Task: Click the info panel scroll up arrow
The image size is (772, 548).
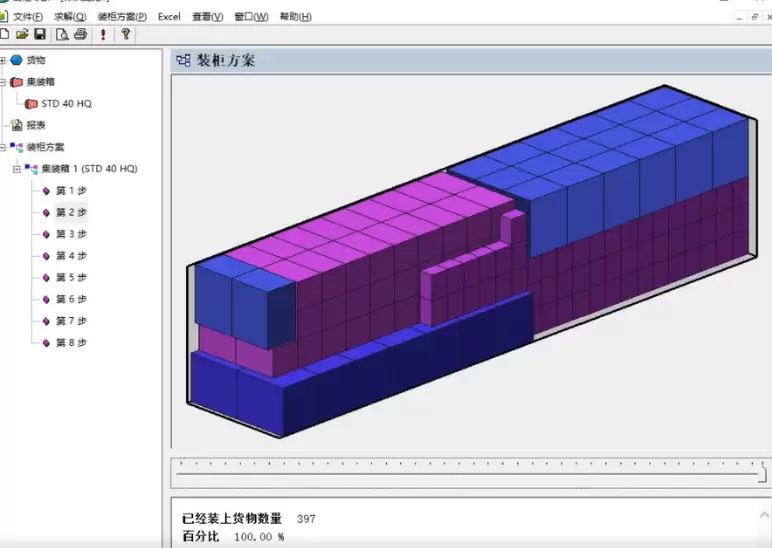Action: (x=764, y=515)
